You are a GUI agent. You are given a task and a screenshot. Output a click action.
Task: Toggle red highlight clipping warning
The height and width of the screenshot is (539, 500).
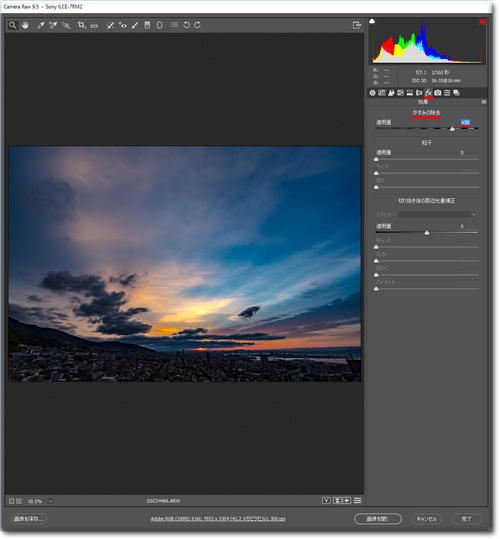tap(482, 21)
